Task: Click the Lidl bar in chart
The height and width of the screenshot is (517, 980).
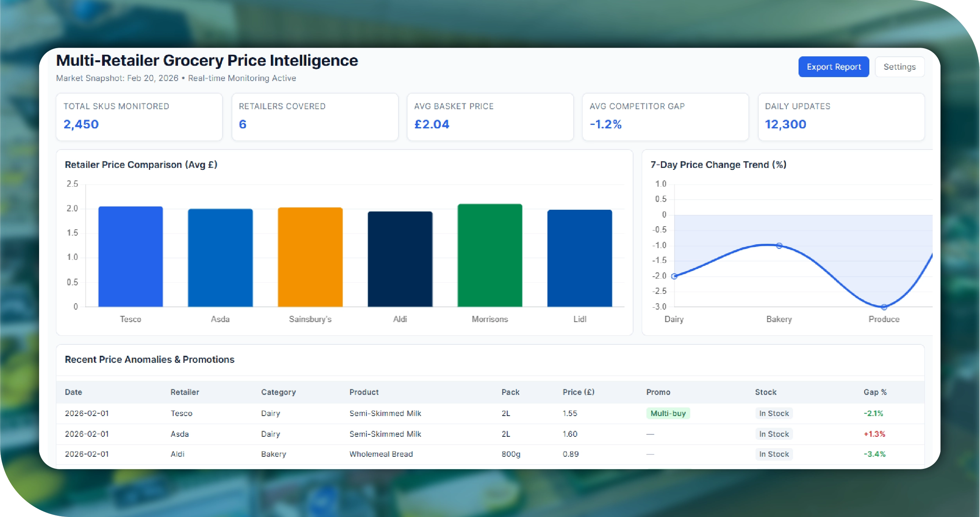Action: [x=579, y=258]
